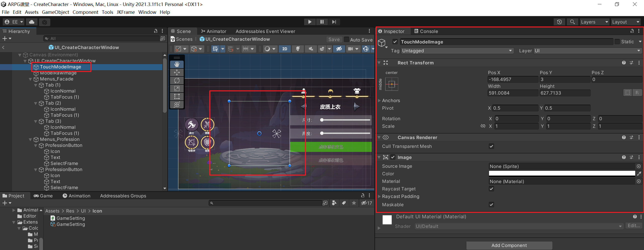The height and width of the screenshot is (250, 644).
Task: Select the Hand tool in Scene view
Action: point(177,64)
